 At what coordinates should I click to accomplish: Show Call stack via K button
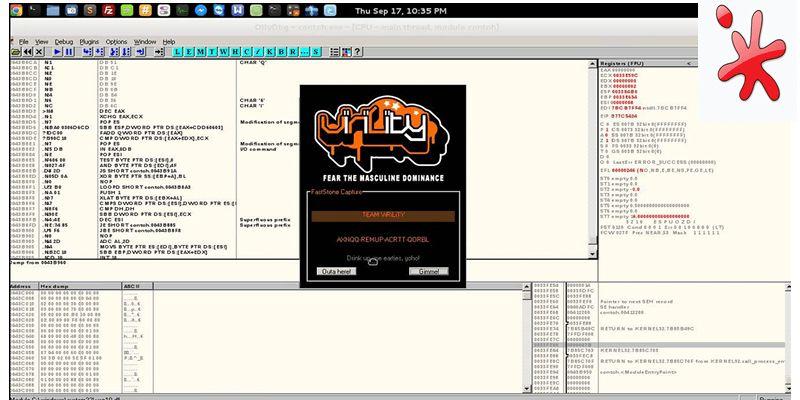coord(270,52)
